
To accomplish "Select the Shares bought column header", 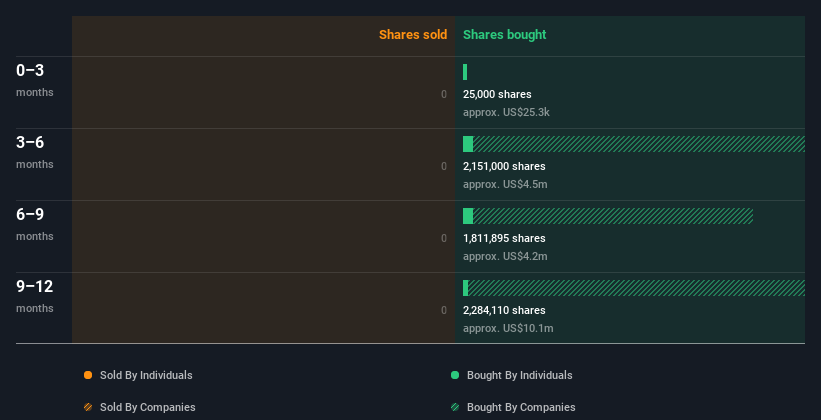I will pyautogui.click(x=504, y=35).
